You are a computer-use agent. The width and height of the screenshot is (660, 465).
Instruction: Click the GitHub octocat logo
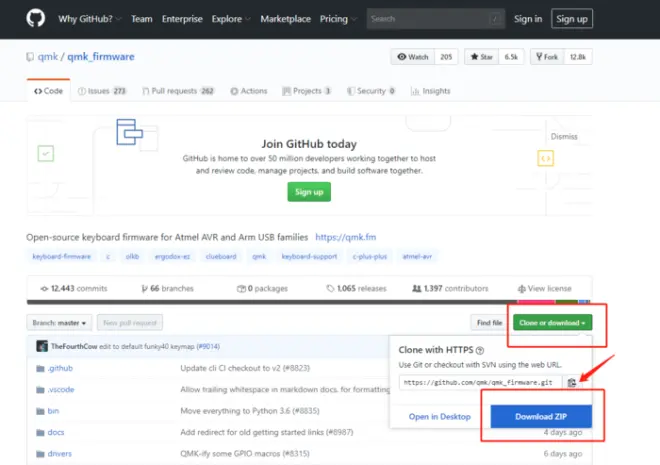click(36, 19)
